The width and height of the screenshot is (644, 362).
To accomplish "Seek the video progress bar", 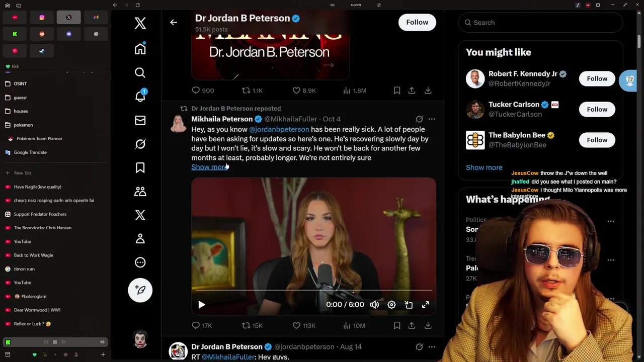I will 313,291.
